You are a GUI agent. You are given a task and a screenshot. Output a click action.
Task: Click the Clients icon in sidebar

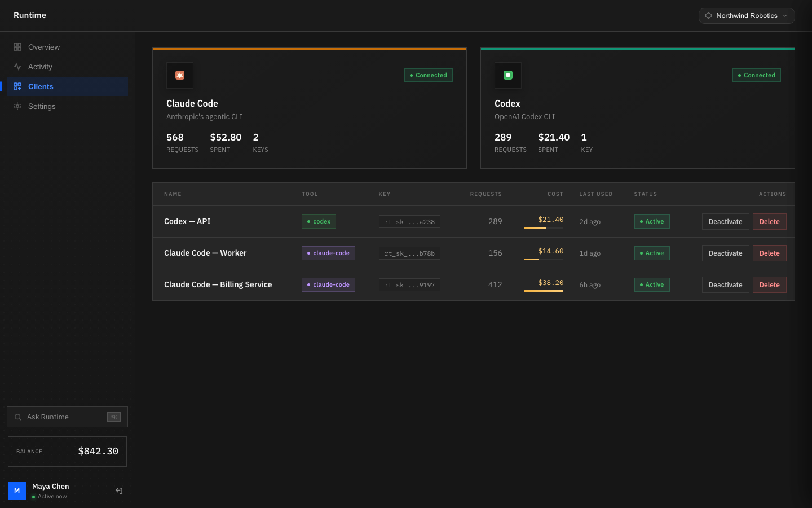tap(17, 86)
